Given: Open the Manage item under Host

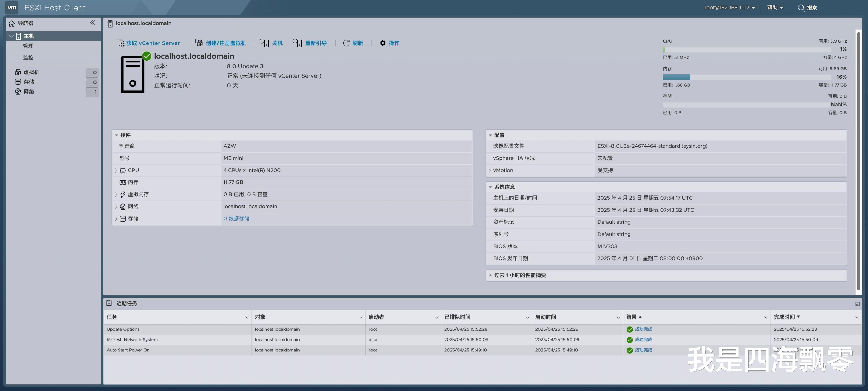Looking at the screenshot, I should (x=28, y=46).
